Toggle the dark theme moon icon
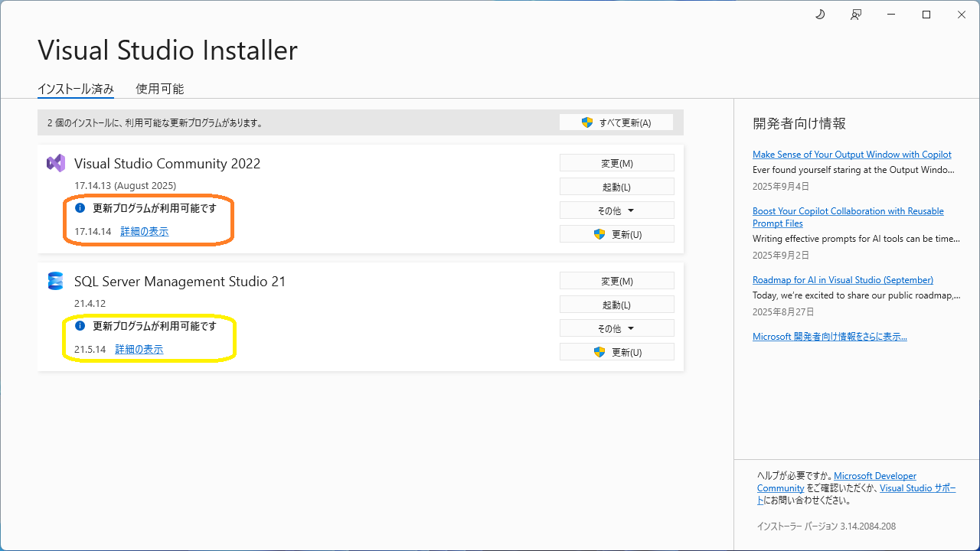This screenshot has height=551, width=980. [820, 15]
